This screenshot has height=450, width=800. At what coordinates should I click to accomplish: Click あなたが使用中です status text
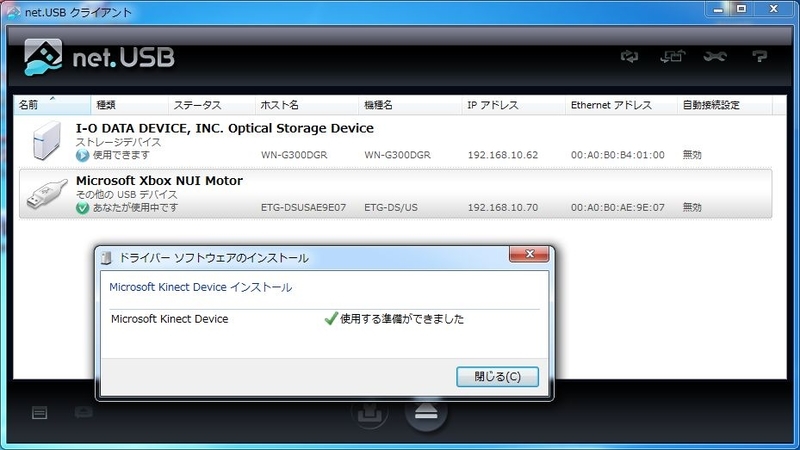pyautogui.click(x=135, y=208)
